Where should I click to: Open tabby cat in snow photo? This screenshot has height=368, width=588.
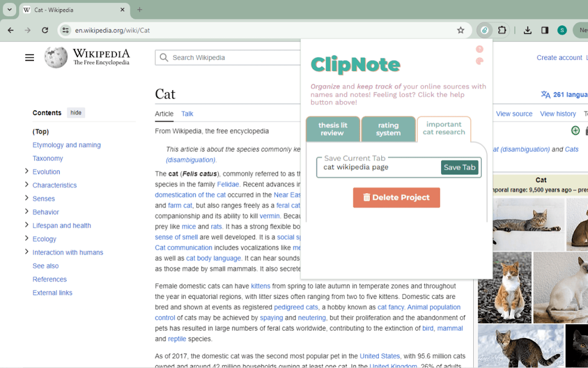pos(520,346)
